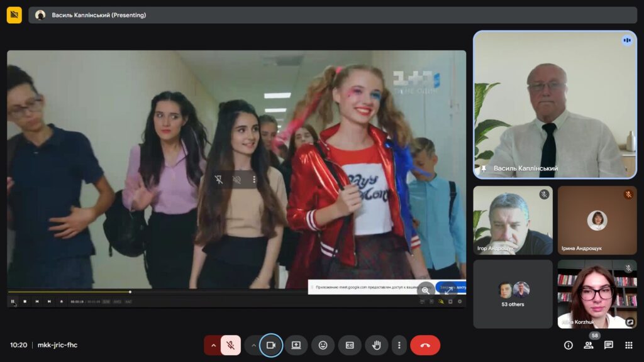Open the activities grid icon
This screenshot has width=644, height=362.
coord(629,345)
